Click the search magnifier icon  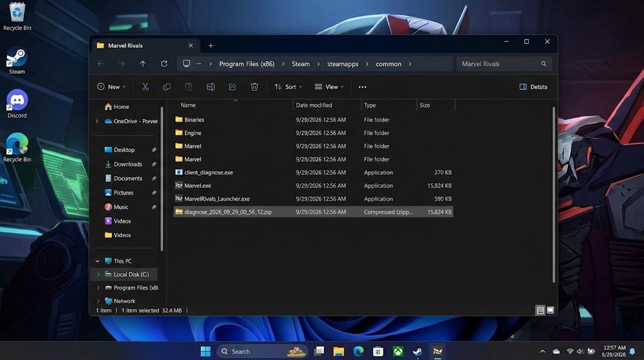[x=544, y=64]
